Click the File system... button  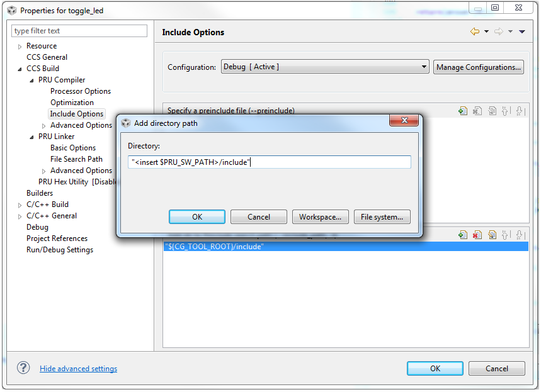point(382,217)
